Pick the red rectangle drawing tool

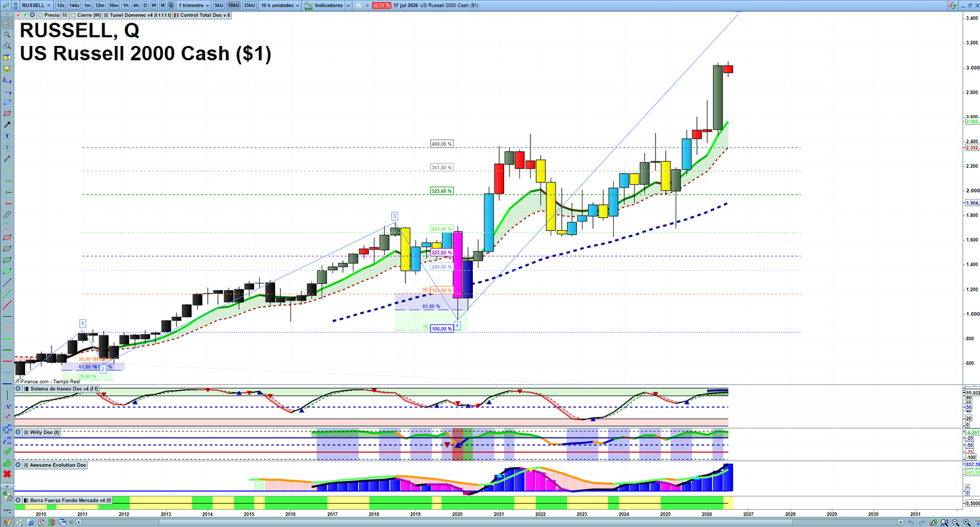pos(7,113)
